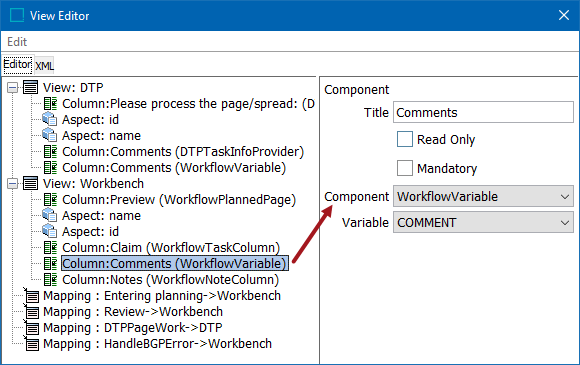
Task: Select Column:Claim (WorkflowTaskColumn) item
Action: (171, 247)
